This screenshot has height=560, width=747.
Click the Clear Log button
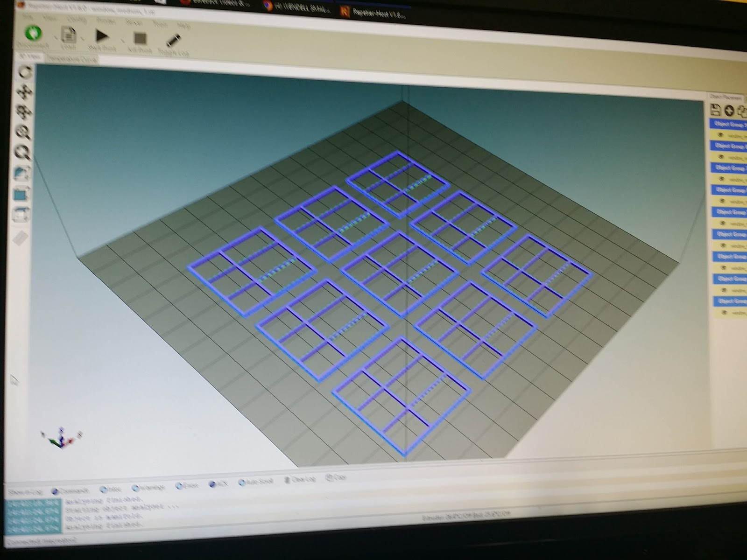300,479
